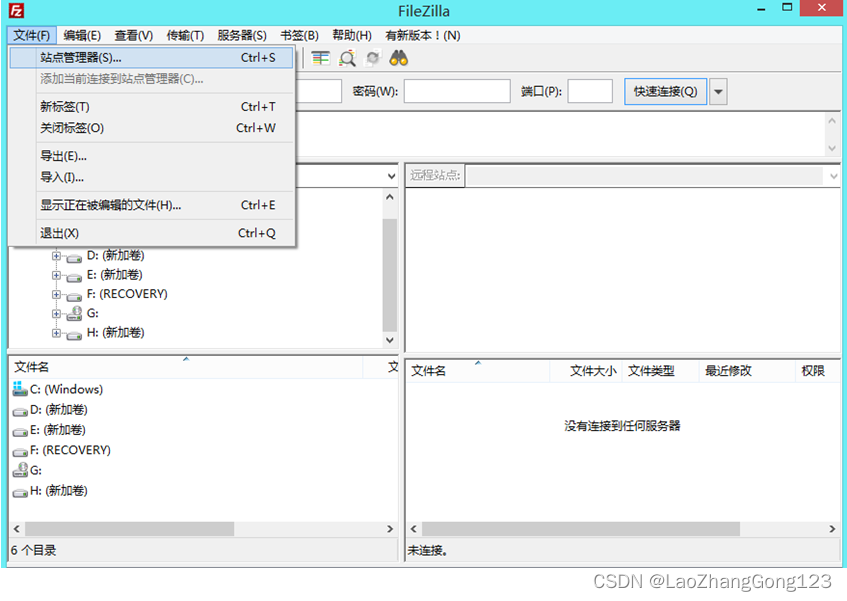Open the 远程站点 path dropdown
Screen dimensions: 847x601
pyautogui.click(x=833, y=176)
